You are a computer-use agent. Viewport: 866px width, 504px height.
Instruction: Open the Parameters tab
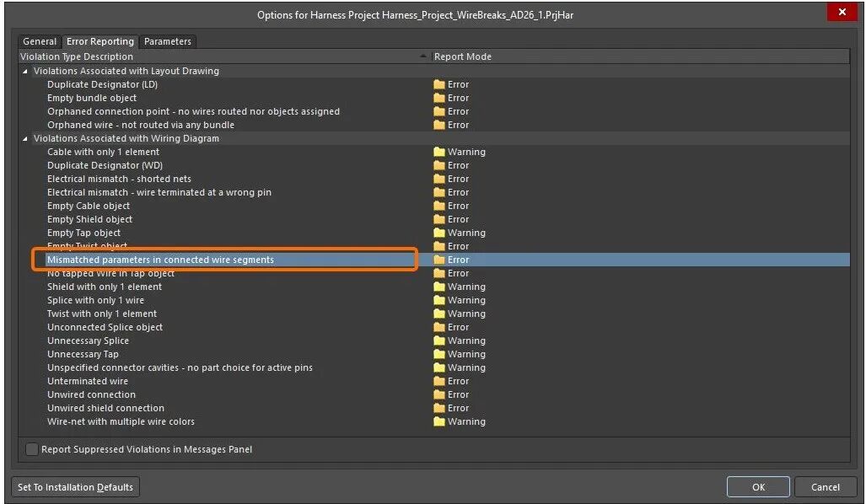click(x=167, y=41)
